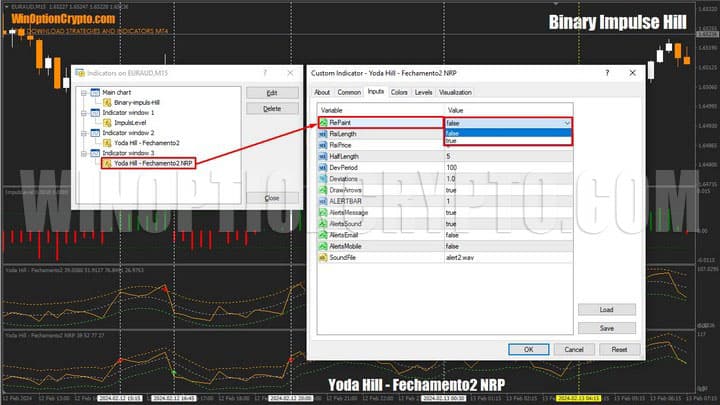This screenshot has width=720, height=405.
Task: Choose 'false' in the RePaint dropdown list
Action: [x=508, y=133]
